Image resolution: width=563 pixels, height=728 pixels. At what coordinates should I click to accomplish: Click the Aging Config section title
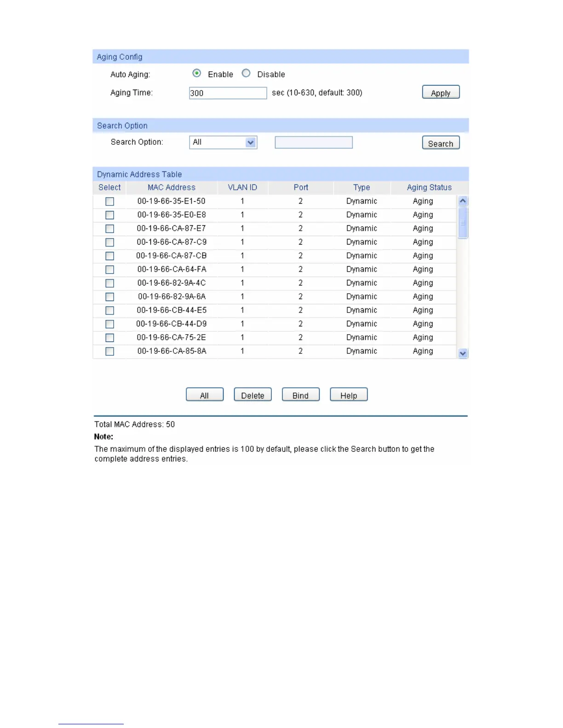[x=120, y=57]
